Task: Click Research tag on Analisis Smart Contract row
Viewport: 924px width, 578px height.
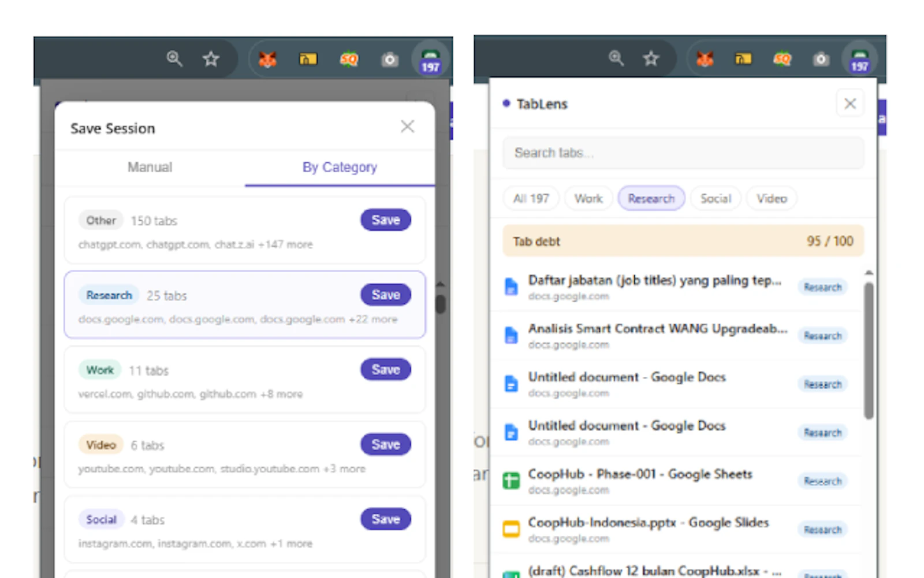Action: (x=822, y=336)
